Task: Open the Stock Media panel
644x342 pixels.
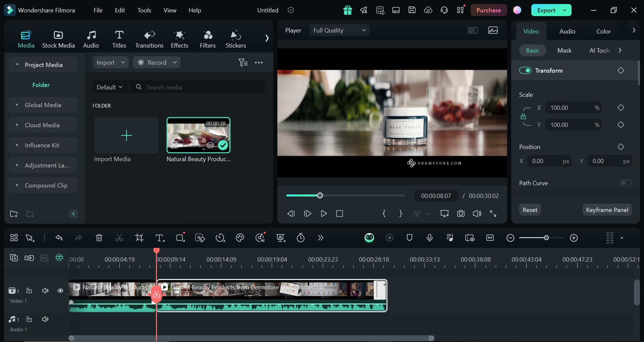Action: 58,39
